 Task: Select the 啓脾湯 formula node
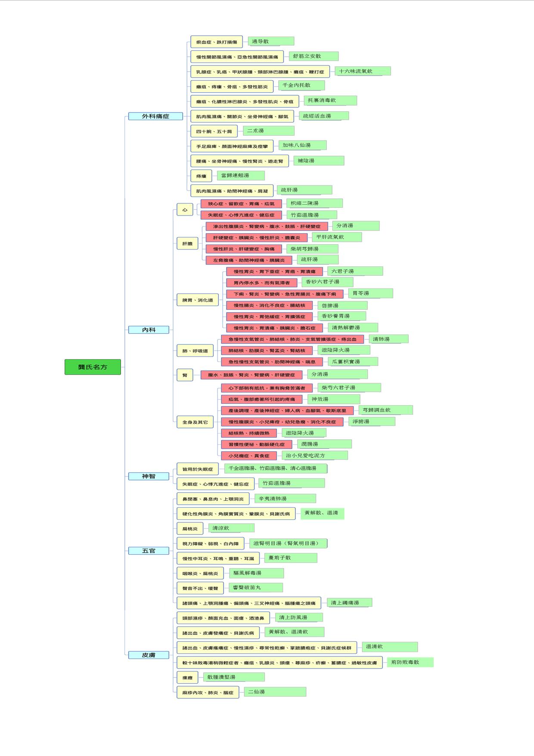[x=342, y=306]
